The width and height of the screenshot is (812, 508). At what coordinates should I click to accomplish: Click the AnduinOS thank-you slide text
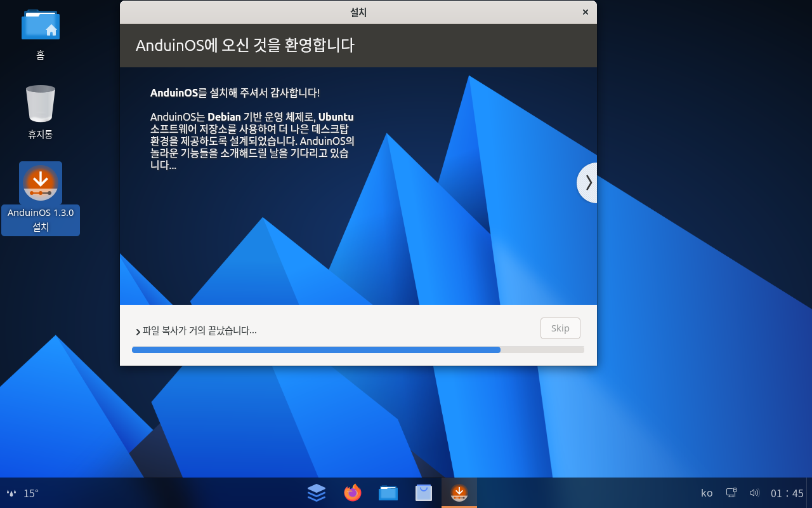click(235, 93)
